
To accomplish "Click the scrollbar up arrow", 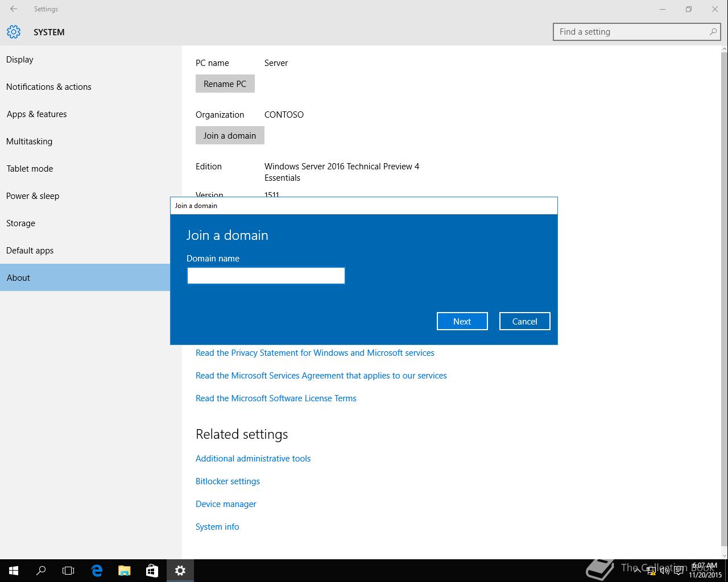I will pos(724,49).
